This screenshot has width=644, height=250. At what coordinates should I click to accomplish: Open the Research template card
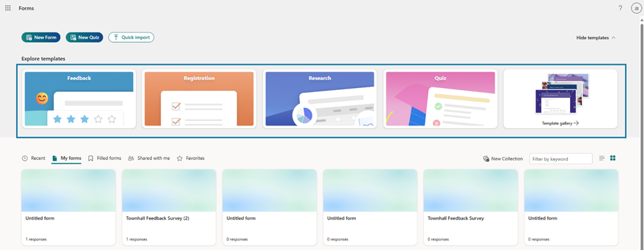tap(320, 99)
